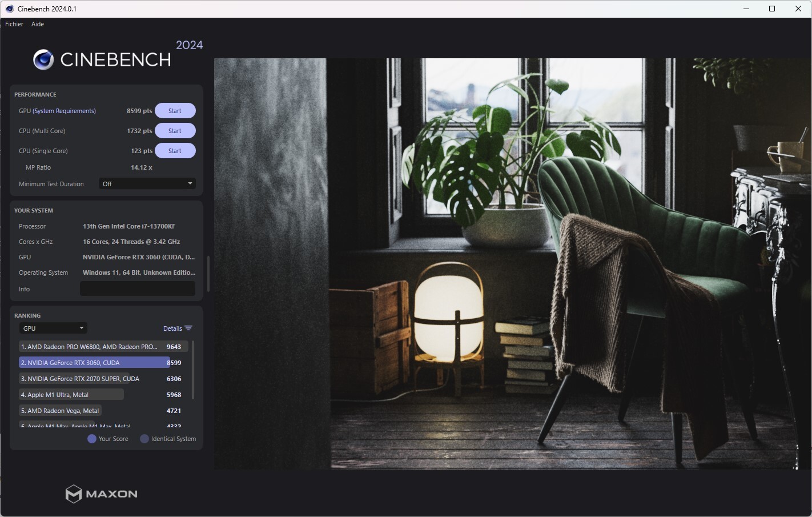Click into the Info text field

coord(138,289)
